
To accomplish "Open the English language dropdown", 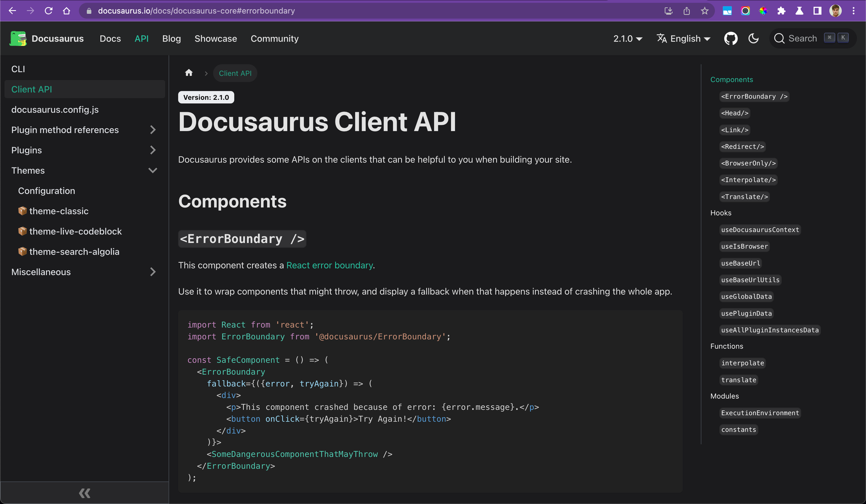I will coord(683,38).
